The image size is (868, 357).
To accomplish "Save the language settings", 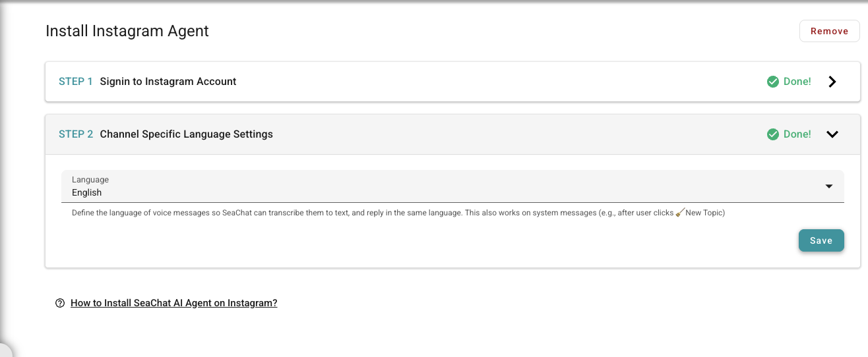I will tap(821, 240).
